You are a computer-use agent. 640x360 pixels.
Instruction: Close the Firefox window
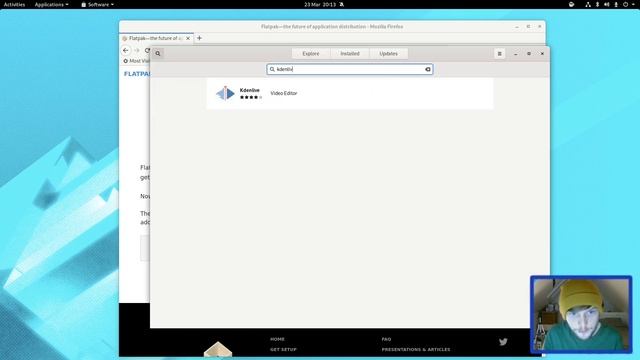point(540,27)
